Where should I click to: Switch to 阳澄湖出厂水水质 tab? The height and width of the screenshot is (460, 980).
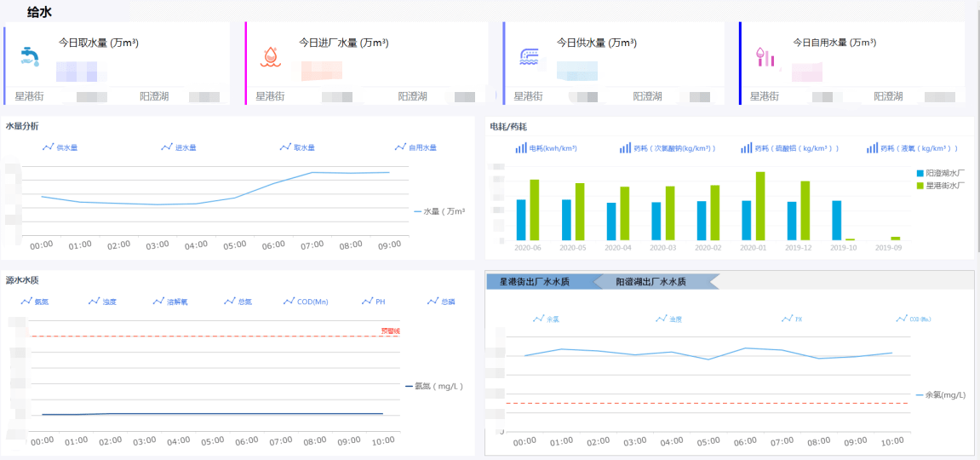[651, 281]
